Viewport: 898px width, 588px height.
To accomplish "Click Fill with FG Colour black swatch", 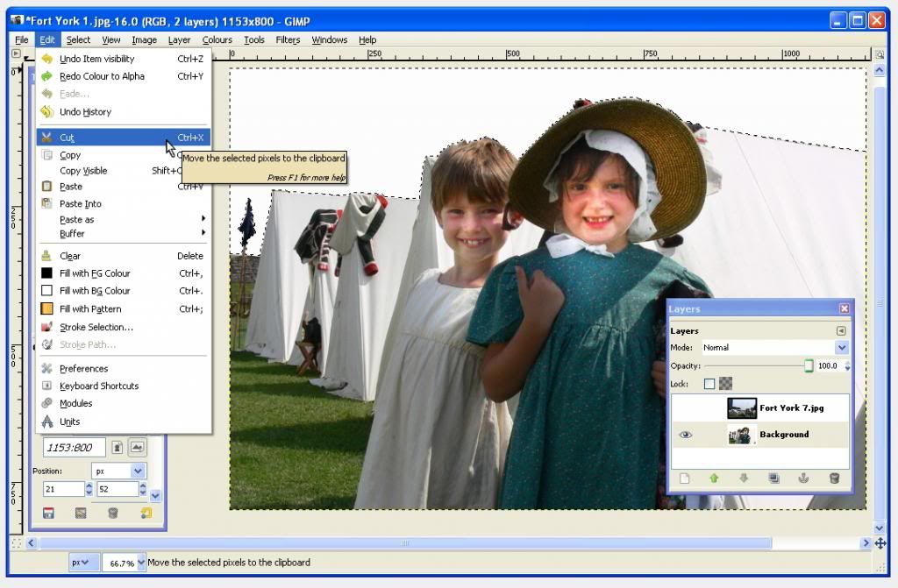I will (x=47, y=273).
